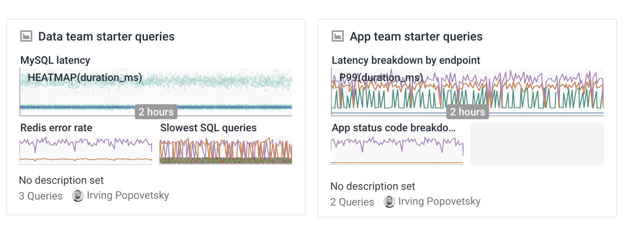
Task: Click Irving Popovetsky avatar on Data team card
Action: coord(78,196)
